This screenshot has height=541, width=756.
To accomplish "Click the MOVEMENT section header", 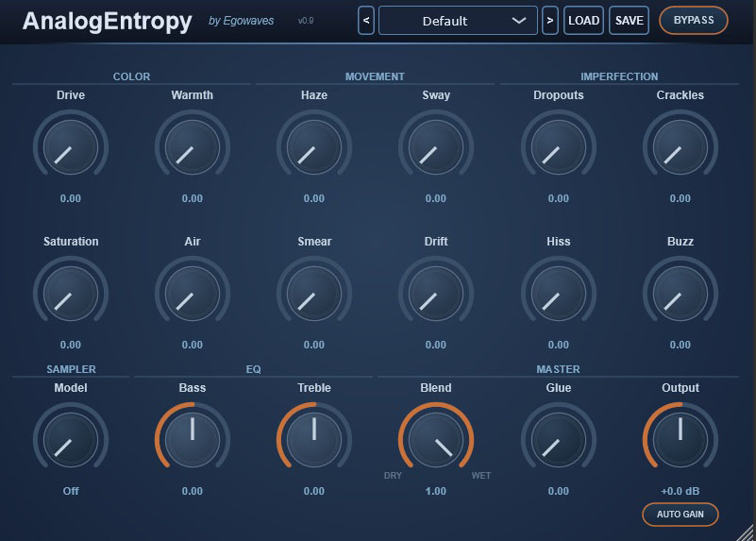I will pyautogui.click(x=375, y=76).
